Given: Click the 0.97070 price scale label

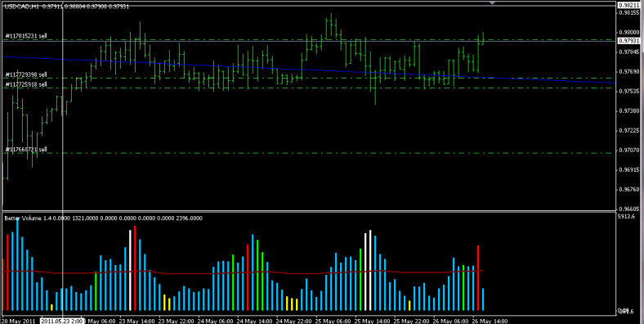Looking at the screenshot, I should [628, 151].
